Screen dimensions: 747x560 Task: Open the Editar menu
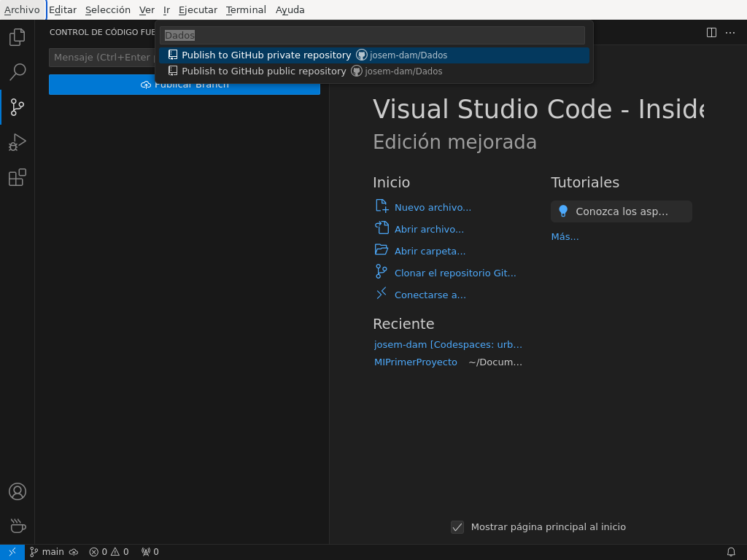pyautogui.click(x=63, y=10)
